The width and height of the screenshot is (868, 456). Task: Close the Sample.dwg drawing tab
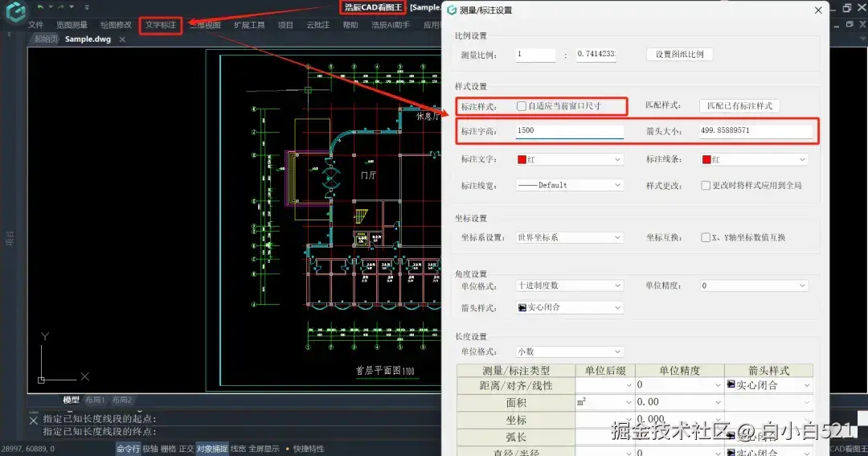[x=122, y=39]
